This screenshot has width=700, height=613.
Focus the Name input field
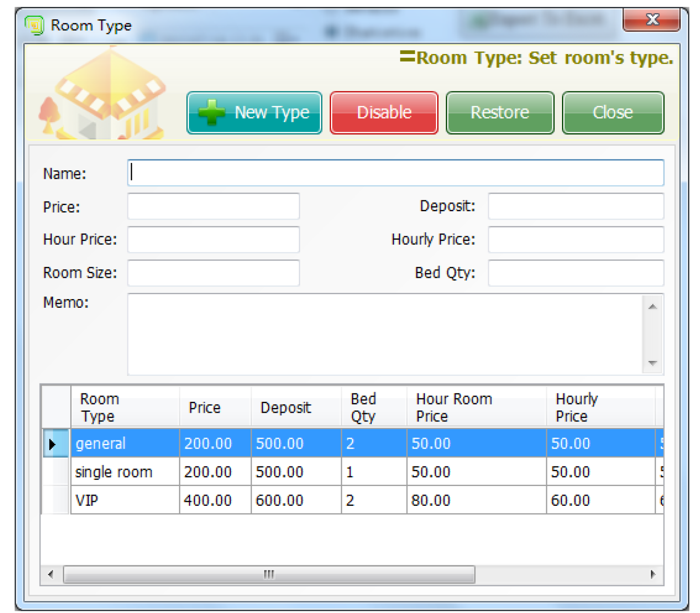point(395,173)
